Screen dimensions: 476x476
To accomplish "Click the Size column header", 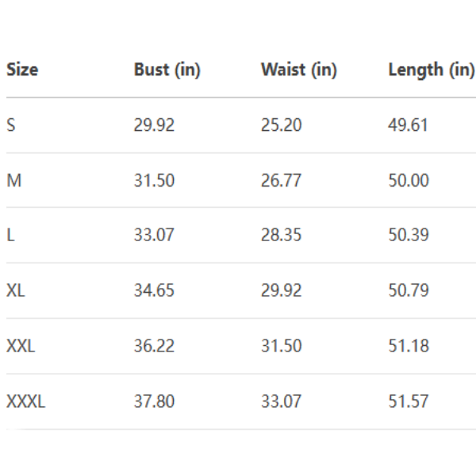I will (22, 70).
